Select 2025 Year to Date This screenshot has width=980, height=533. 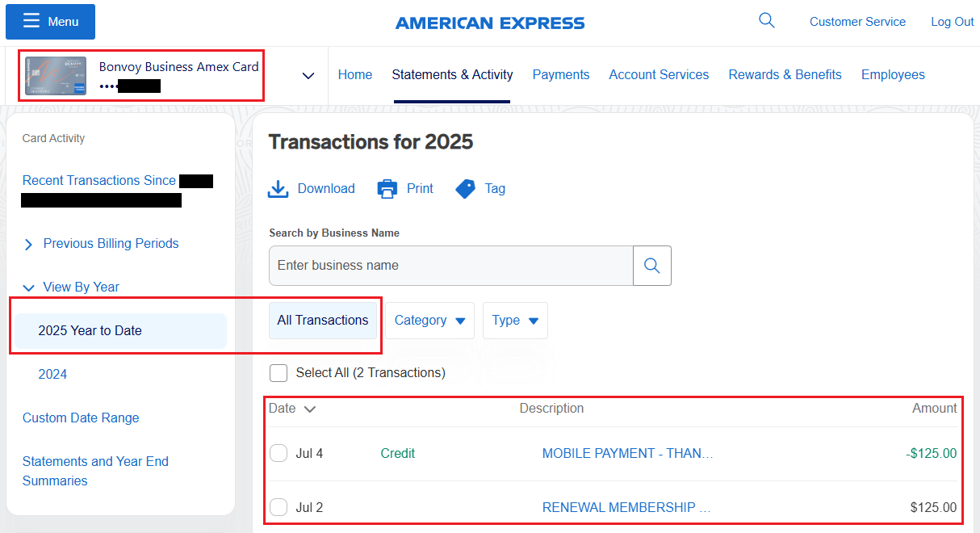[120, 331]
